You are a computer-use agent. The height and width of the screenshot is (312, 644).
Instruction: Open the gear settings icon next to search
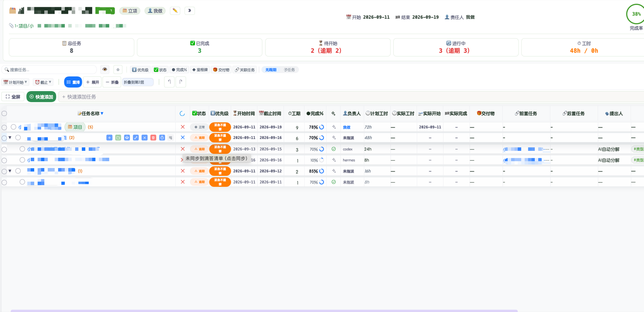click(118, 70)
